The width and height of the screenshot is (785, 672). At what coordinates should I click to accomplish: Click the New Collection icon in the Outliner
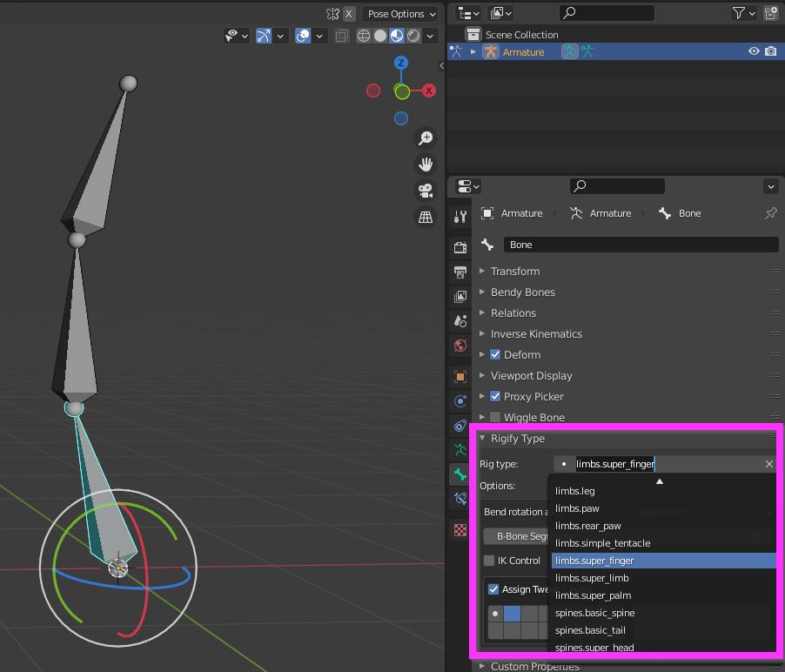click(769, 13)
